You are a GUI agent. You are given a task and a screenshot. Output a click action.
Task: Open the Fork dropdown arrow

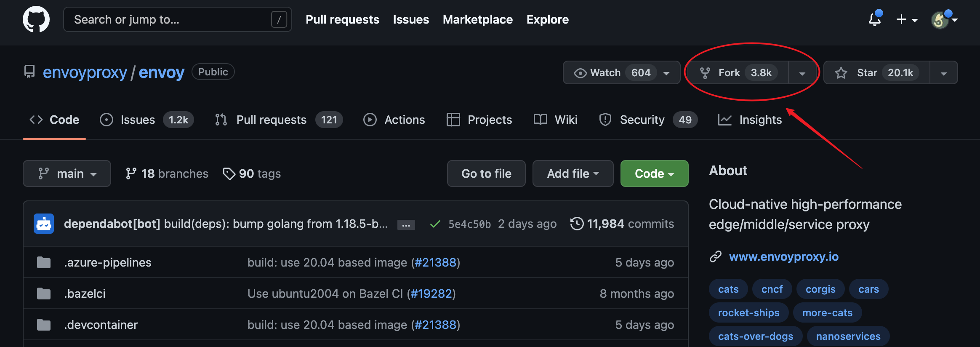point(802,73)
